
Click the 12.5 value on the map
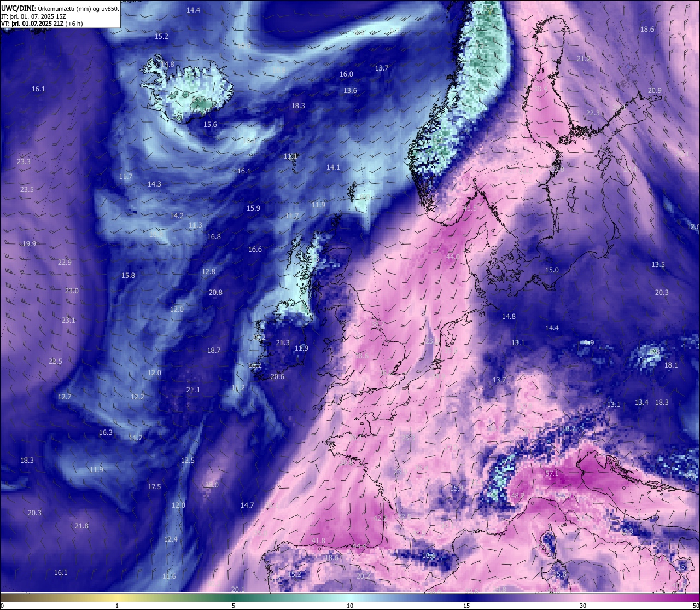tap(188, 460)
